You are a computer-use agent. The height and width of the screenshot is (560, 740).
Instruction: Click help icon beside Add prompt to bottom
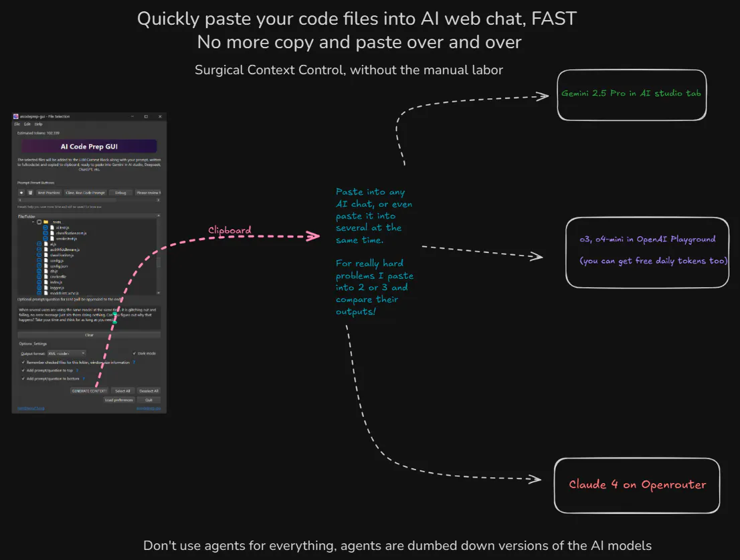point(84,379)
